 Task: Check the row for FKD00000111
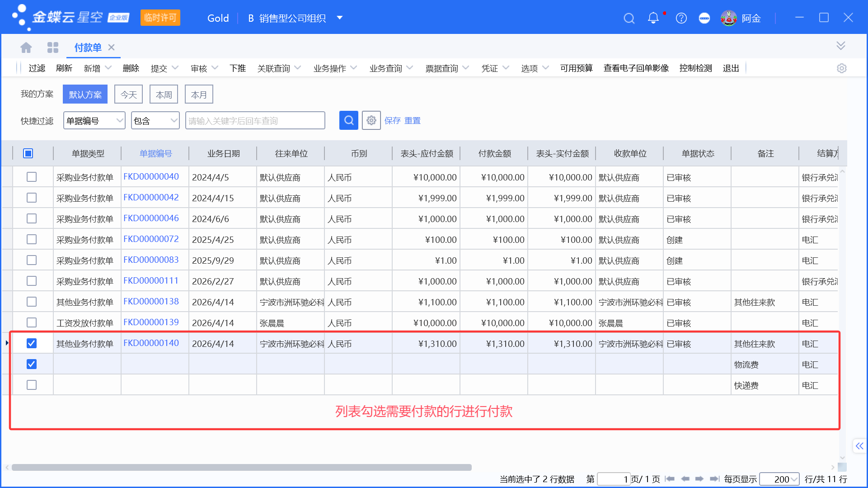(x=31, y=281)
